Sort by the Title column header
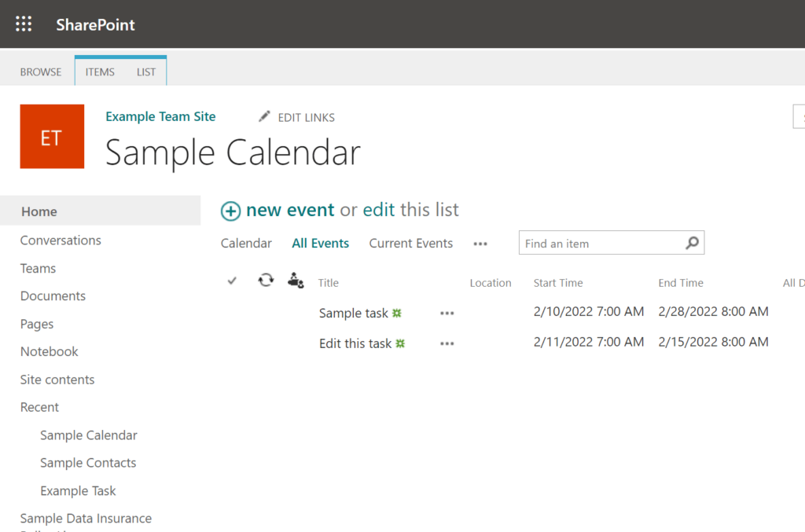805x532 pixels. pos(328,283)
